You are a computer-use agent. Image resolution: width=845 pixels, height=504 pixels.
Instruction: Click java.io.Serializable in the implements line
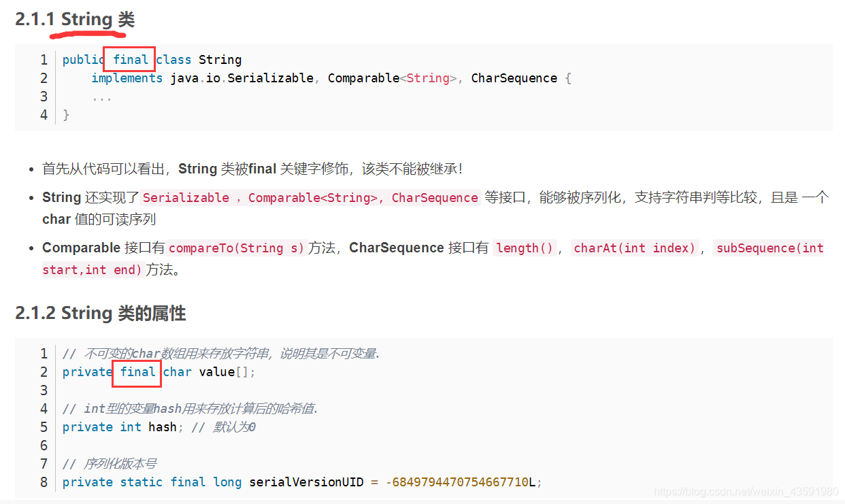pyautogui.click(x=242, y=78)
